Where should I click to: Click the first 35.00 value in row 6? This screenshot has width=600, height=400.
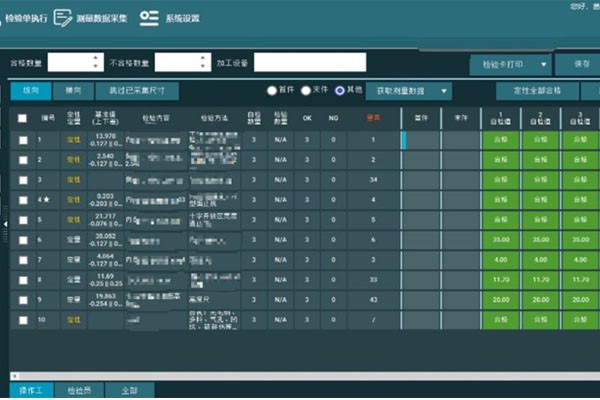click(501, 240)
